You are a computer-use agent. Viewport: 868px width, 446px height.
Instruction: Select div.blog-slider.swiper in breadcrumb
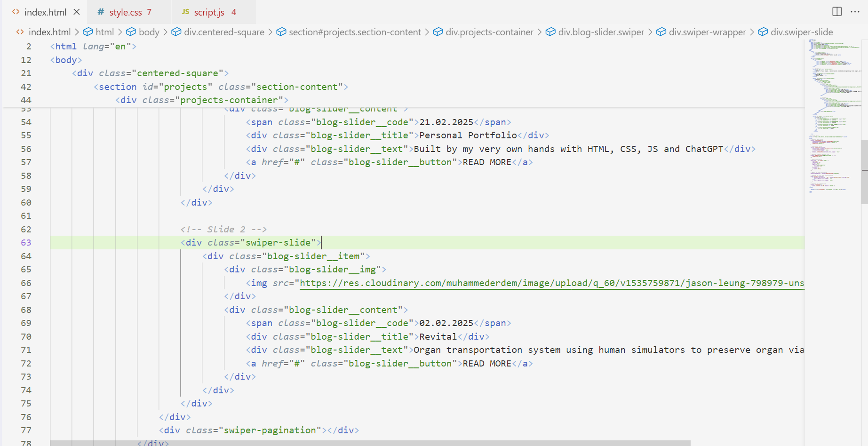601,32
